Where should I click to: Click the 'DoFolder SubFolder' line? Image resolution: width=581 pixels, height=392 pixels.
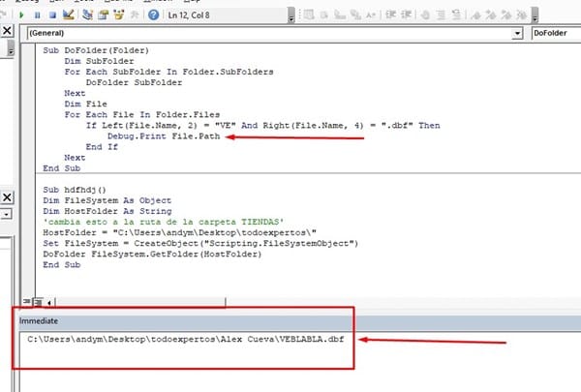click(134, 82)
